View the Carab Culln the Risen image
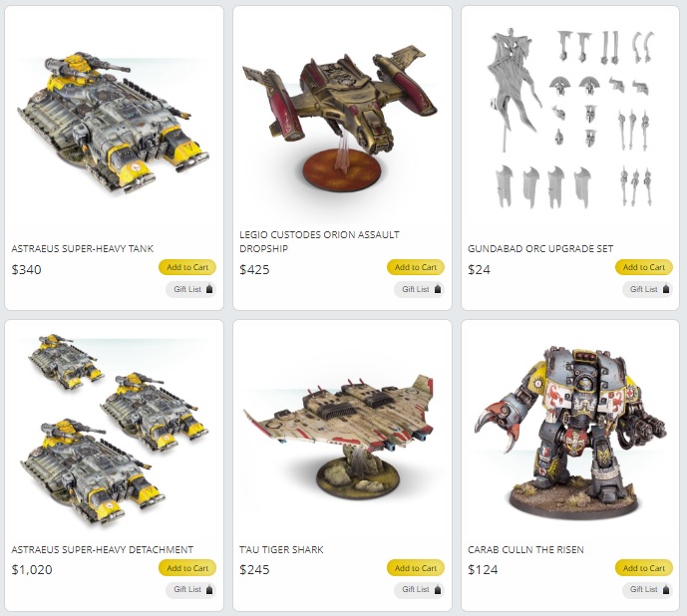This screenshot has height=616, width=687. pos(570,432)
